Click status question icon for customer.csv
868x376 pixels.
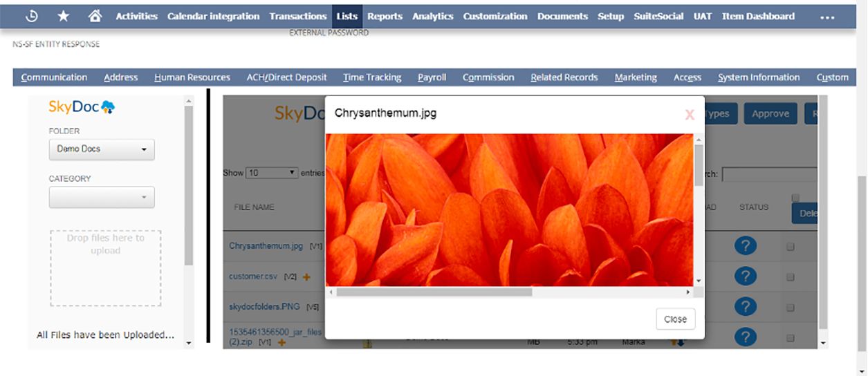(746, 276)
